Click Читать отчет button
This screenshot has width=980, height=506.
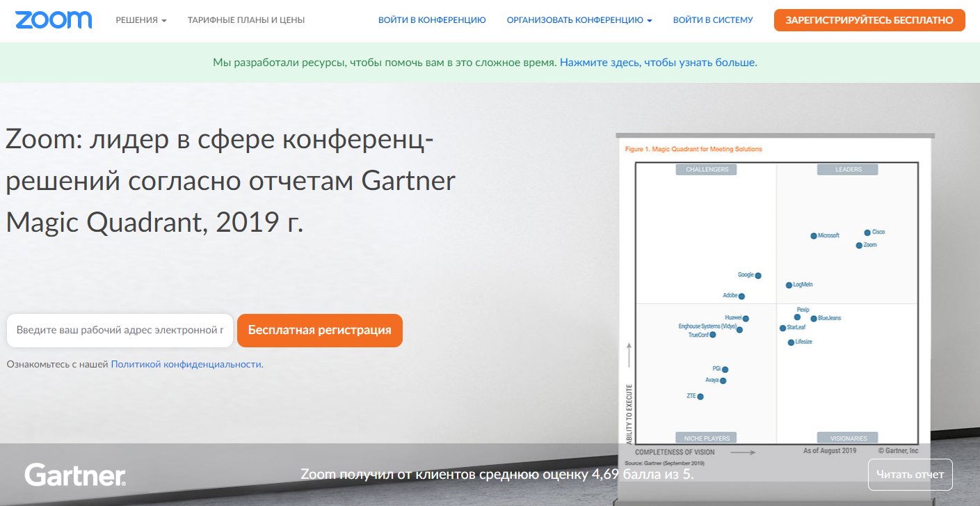(910, 475)
